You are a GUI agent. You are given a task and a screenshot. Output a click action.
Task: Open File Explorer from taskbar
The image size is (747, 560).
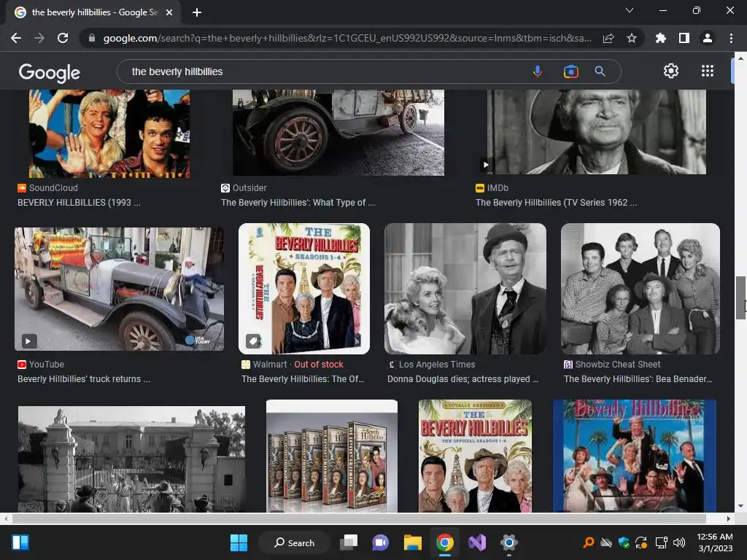(x=413, y=542)
